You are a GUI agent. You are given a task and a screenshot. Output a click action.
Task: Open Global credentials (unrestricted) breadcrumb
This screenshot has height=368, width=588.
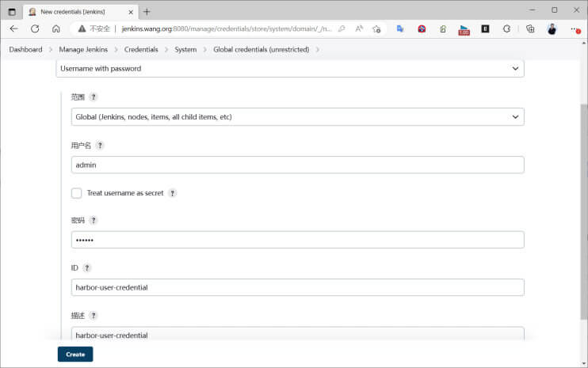pyautogui.click(x=262, y=49)
